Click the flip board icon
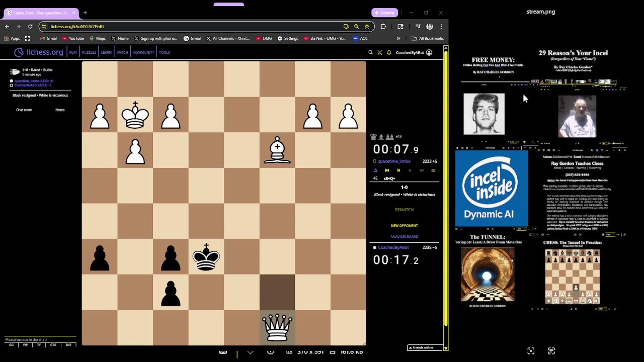 coord(375,170)
